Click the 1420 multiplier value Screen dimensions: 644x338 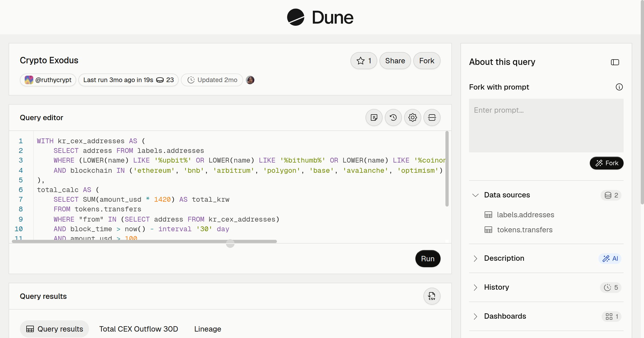tap(162, 200)
